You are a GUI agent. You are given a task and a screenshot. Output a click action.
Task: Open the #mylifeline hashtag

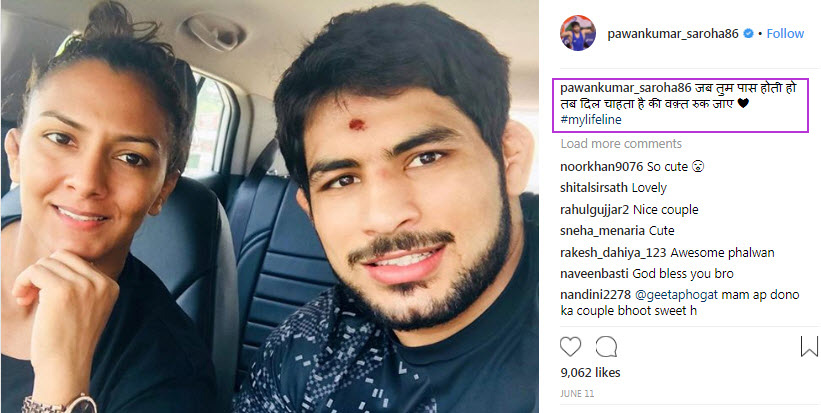[591, 120]
